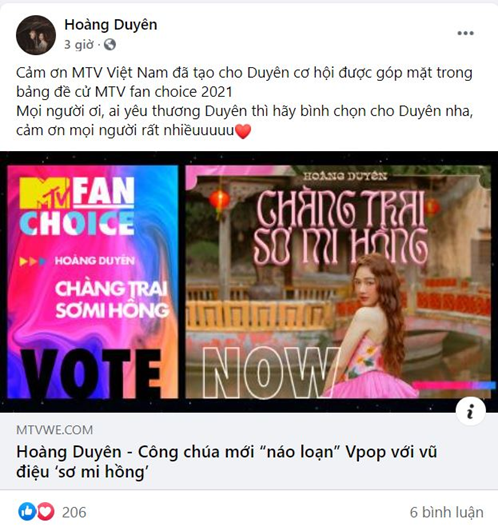View the 206 reactions list
The height and width of the screenshot is (531, 498).
(74, 512)
